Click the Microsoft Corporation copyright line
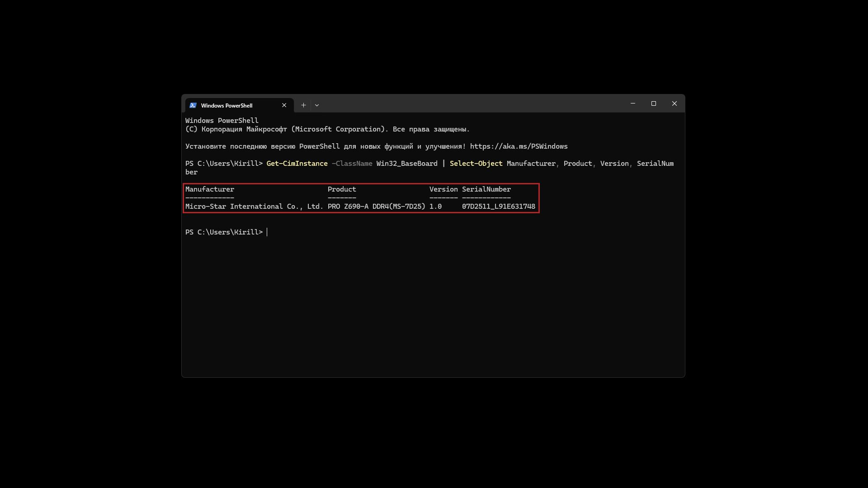This screenshot has width=868, height=488. [328, 129]
